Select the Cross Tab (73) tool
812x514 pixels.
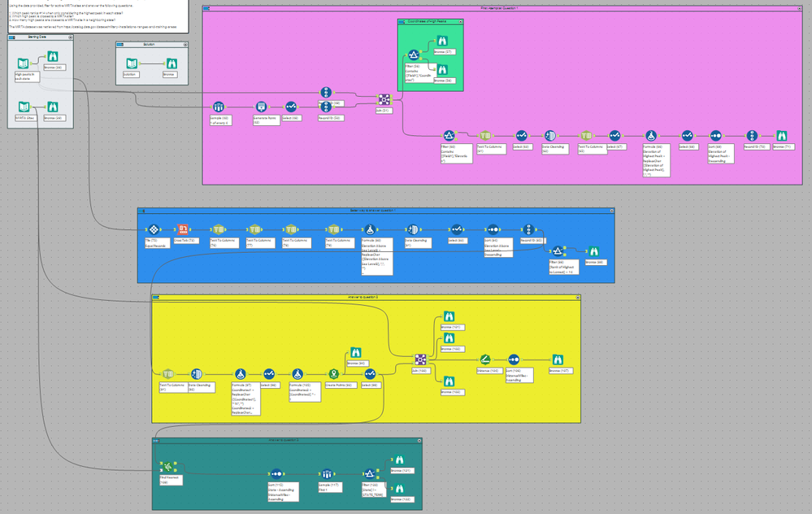(x=182, y=229)
